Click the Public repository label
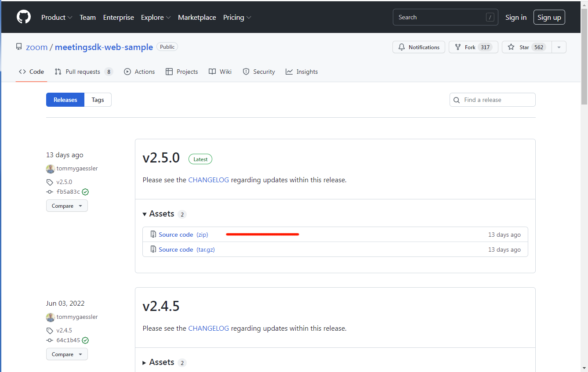588x372 pixels. tap(167, 47)
